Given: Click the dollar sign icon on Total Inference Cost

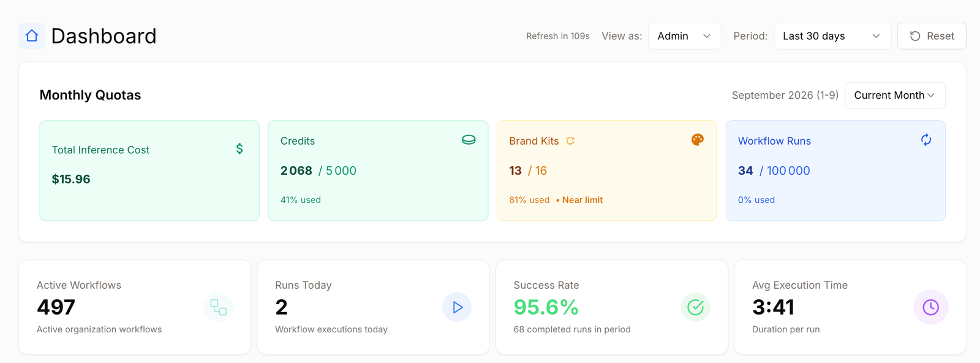Looking at the screenshot, I should point(239,149).
